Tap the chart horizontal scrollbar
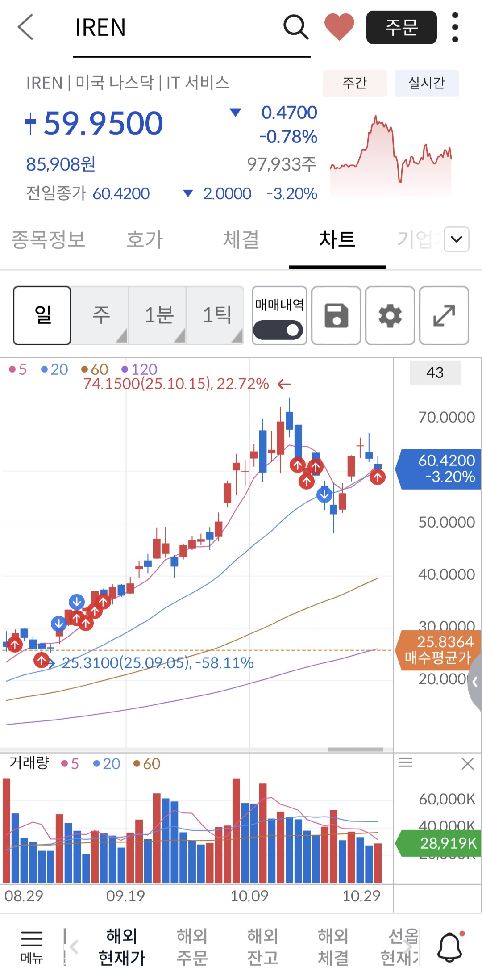This screenshot has height=980, width=482. (x=356, y=749)
